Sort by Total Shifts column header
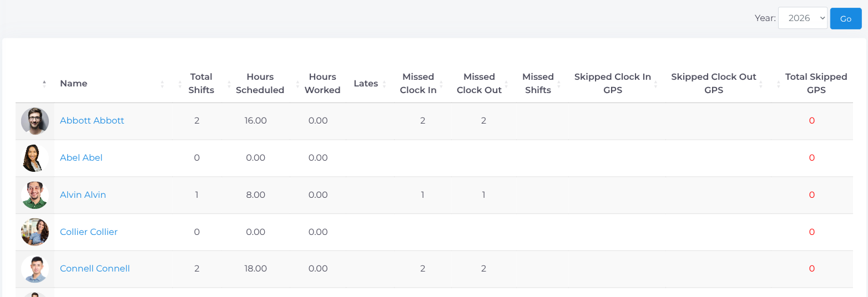The image size is (868, 297). 201,83
